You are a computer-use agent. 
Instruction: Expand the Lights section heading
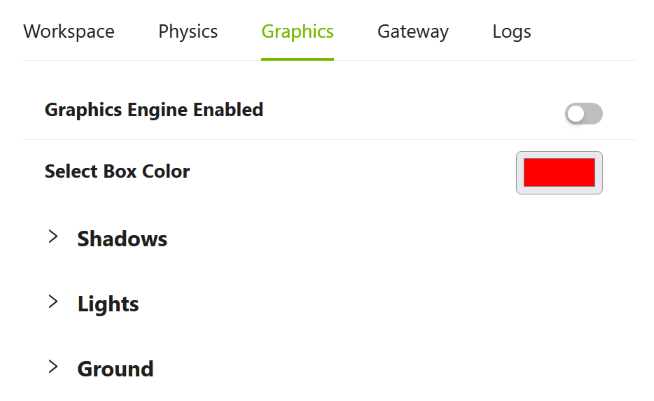coord(108,304)
